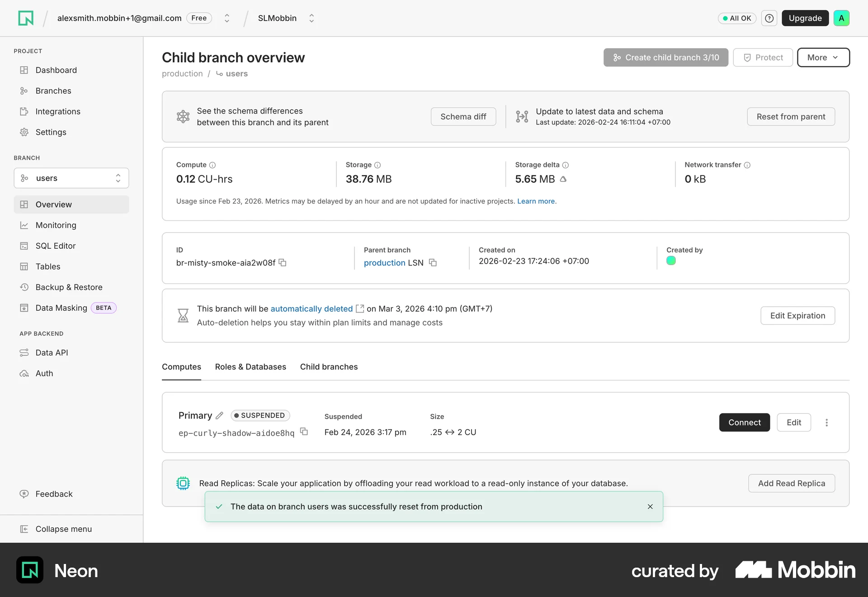Follow the Learn more link
868x597 pixels.
coord(536,201)
